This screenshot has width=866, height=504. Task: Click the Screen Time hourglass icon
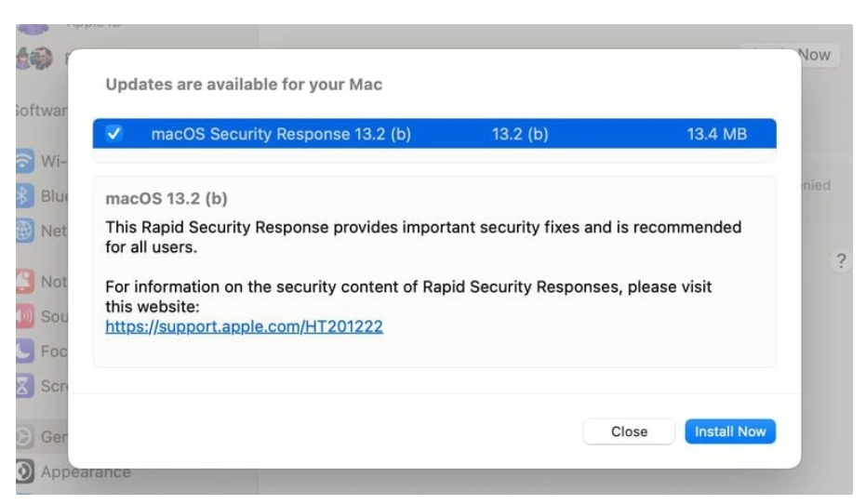24,385
